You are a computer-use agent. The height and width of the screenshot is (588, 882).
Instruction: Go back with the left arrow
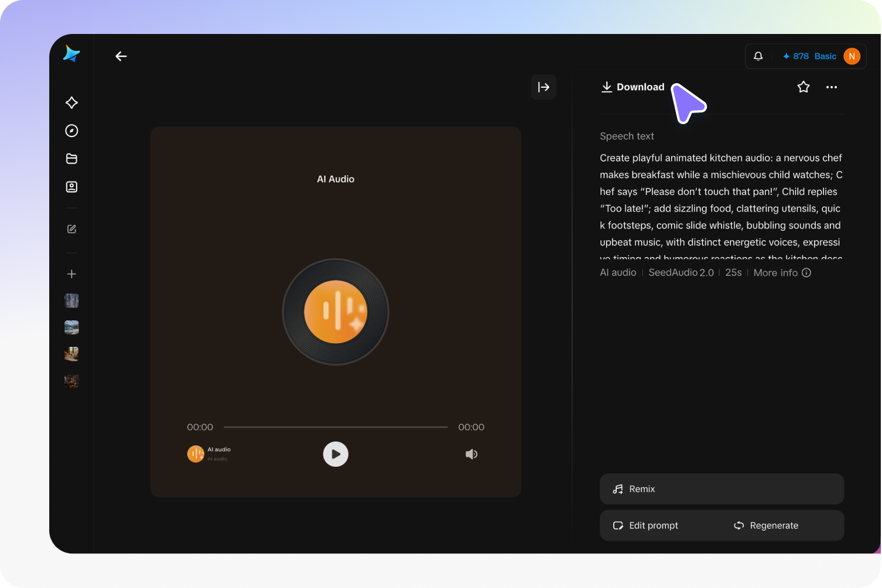pos(121,56)
